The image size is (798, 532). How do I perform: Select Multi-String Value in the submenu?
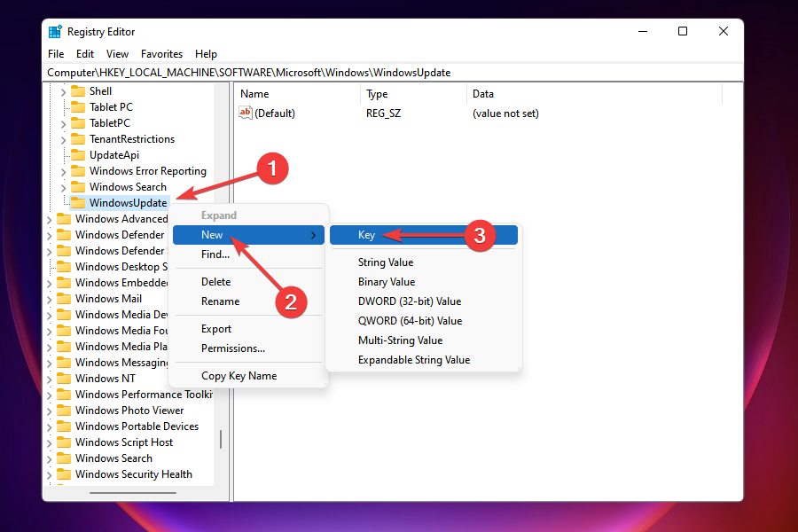tap(424, 340)
